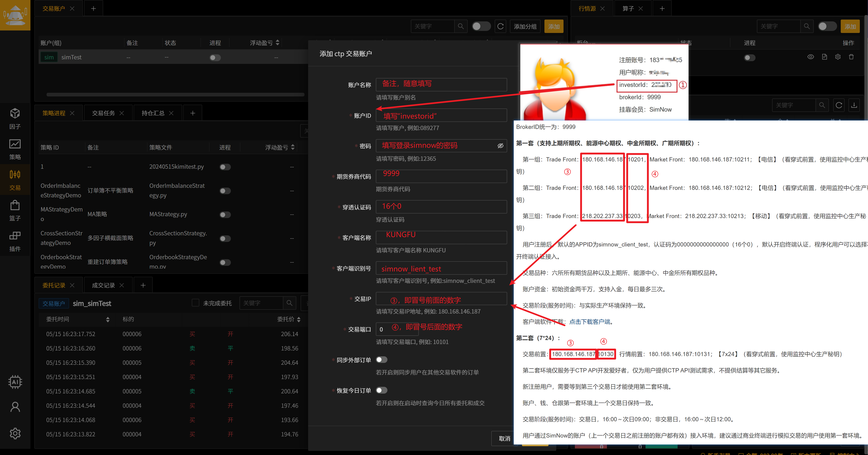Enable the 同步外部订单 switch
This screenshot has height=455, width=868.
pyautogui.click(x=382, y=359)
